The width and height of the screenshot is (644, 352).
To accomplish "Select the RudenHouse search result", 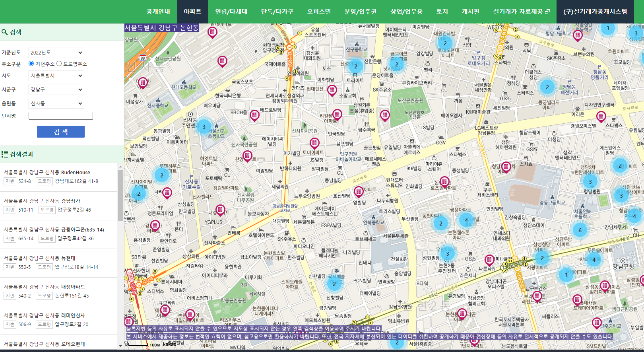I will pos(59,177).
